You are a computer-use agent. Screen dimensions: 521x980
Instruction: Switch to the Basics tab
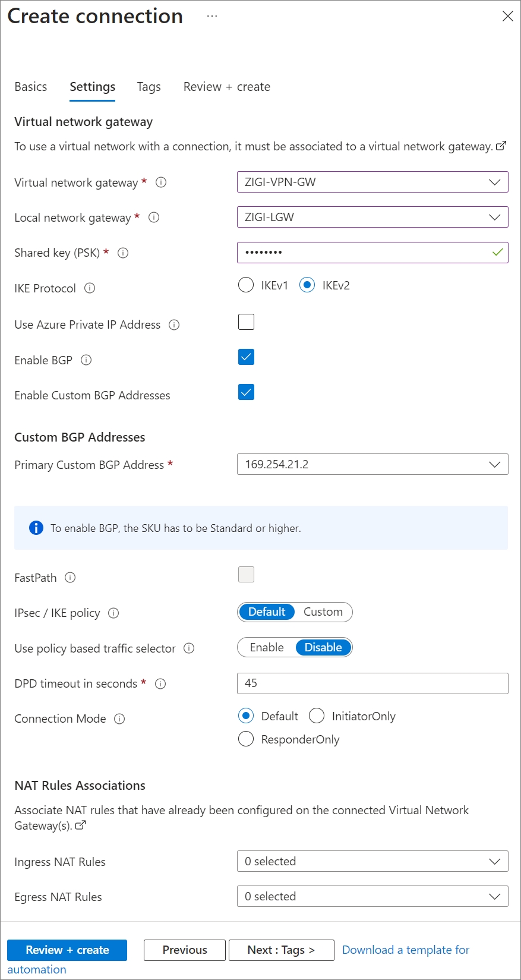pyautogui.click(x=31, y=87)
